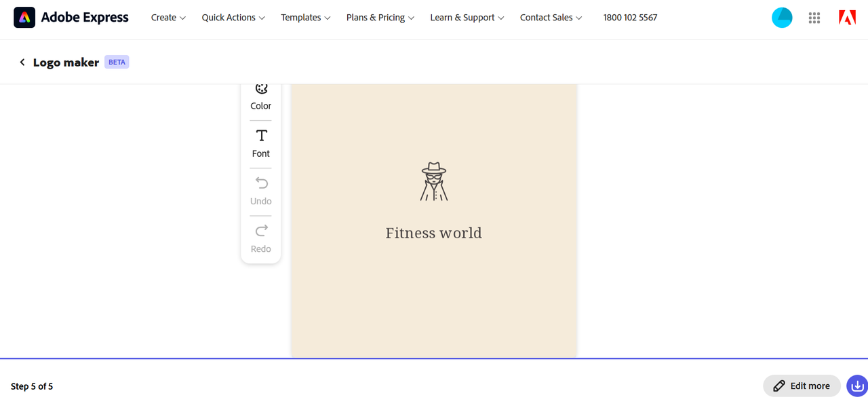
Task: Click the Adobe Express logo icon
Action: click(24, 18)
